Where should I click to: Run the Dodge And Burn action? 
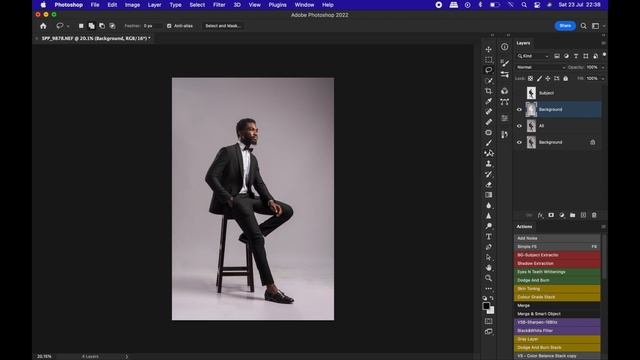tap(557, 280)
